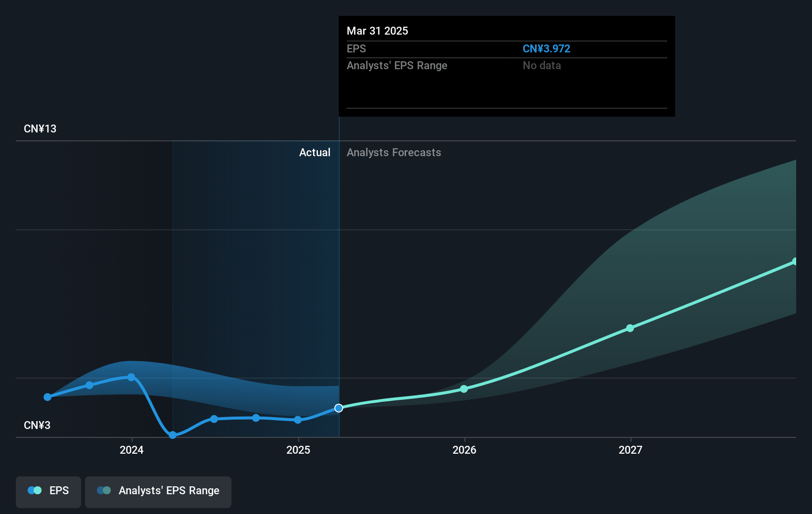Screen dimensions: 812x514
Task: Click the 2024 x-axis label
Action: pyautogui.click(x=132, y=450)
